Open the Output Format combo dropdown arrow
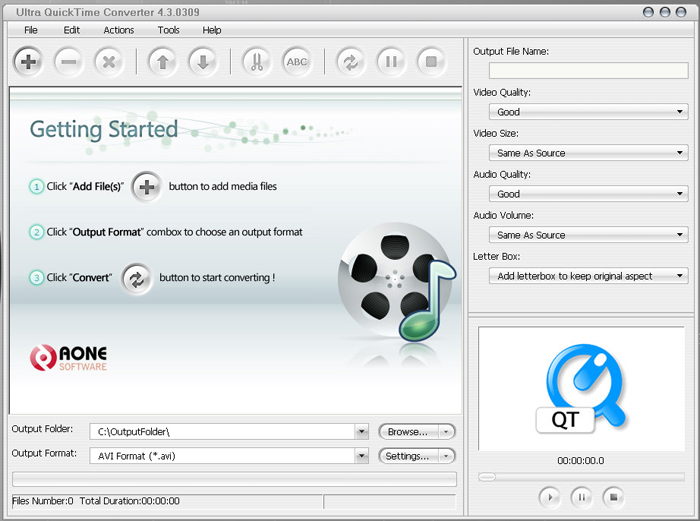Image resolution: width=700 pixels, height=521 pixels. point(362,456)
